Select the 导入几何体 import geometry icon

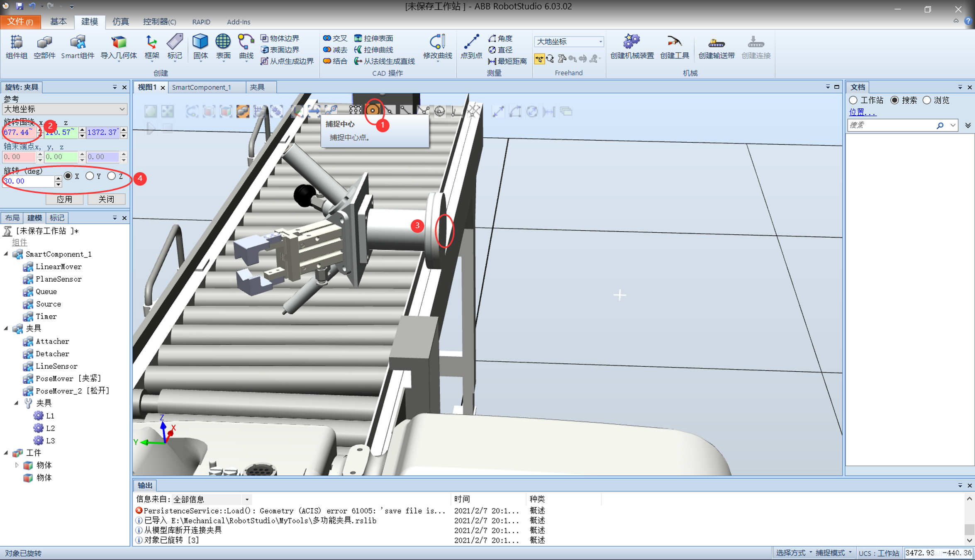(x=119, y=43)
